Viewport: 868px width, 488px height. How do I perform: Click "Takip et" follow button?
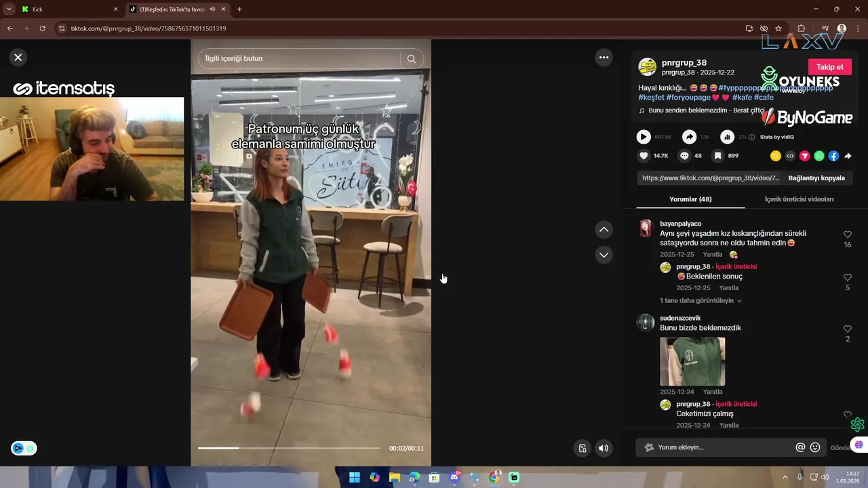point(829,67)
